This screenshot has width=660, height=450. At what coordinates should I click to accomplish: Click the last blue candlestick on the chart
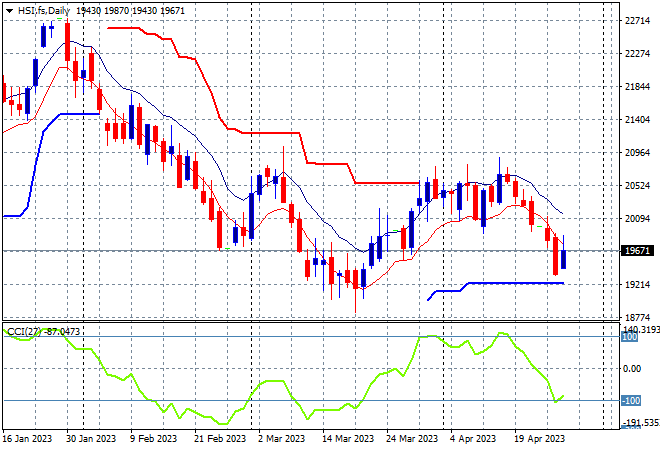point(564,259)
